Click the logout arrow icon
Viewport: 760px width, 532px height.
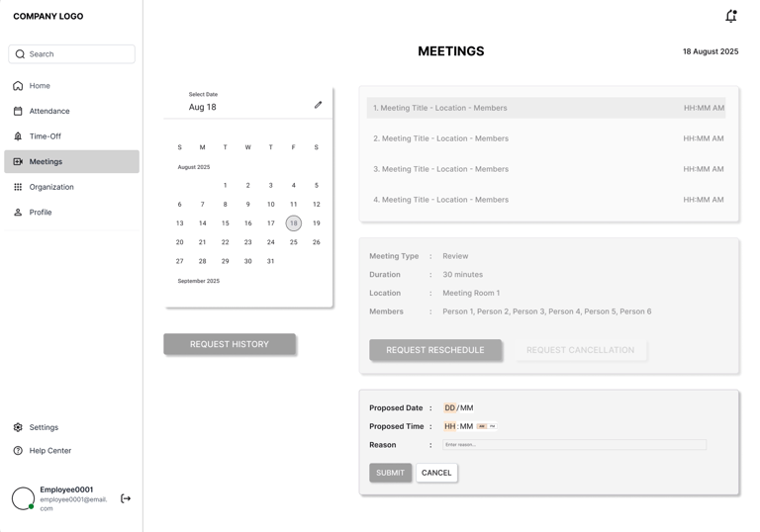coord(126,498)
